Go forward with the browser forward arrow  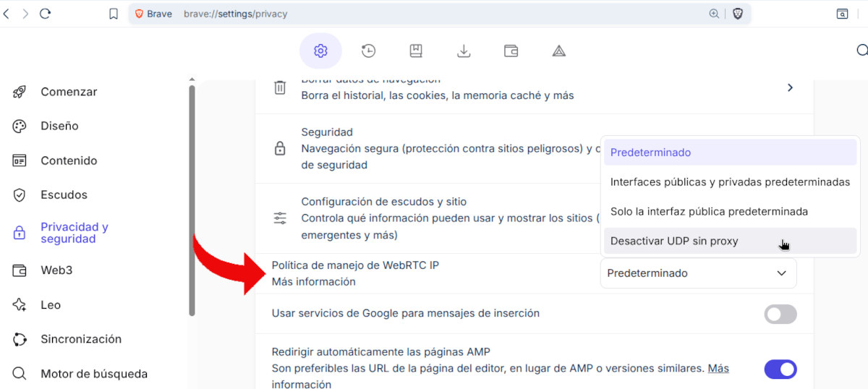[x=26, y=14]
